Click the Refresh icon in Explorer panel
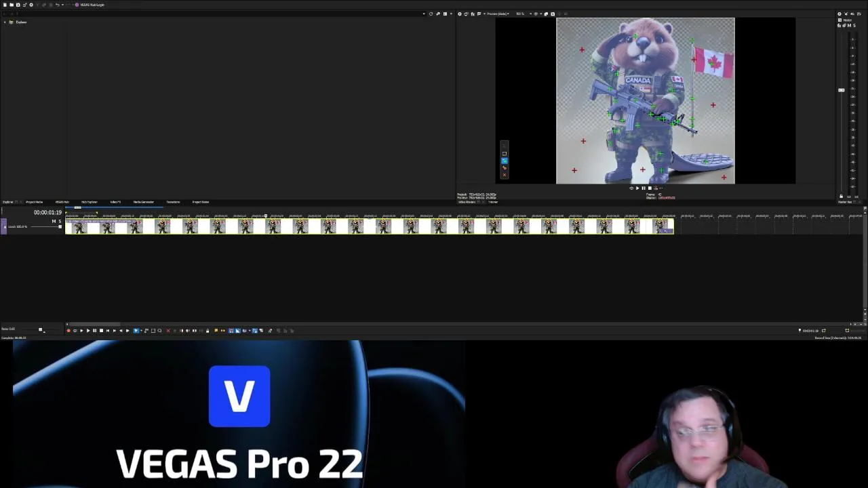 (431, 14)
